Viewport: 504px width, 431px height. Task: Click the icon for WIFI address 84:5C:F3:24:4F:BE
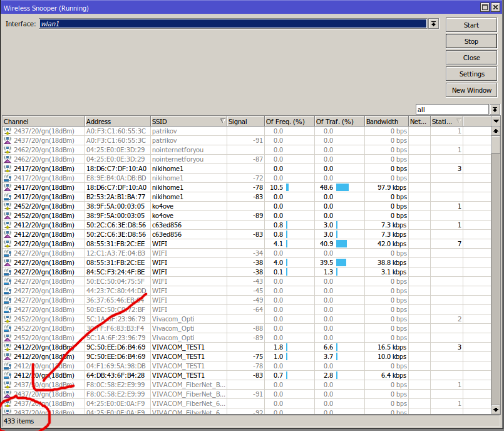click(8, 272)
